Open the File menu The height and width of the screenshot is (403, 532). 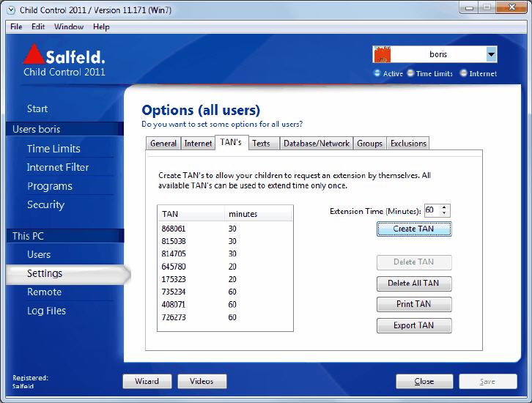click(x=16, y=27)
